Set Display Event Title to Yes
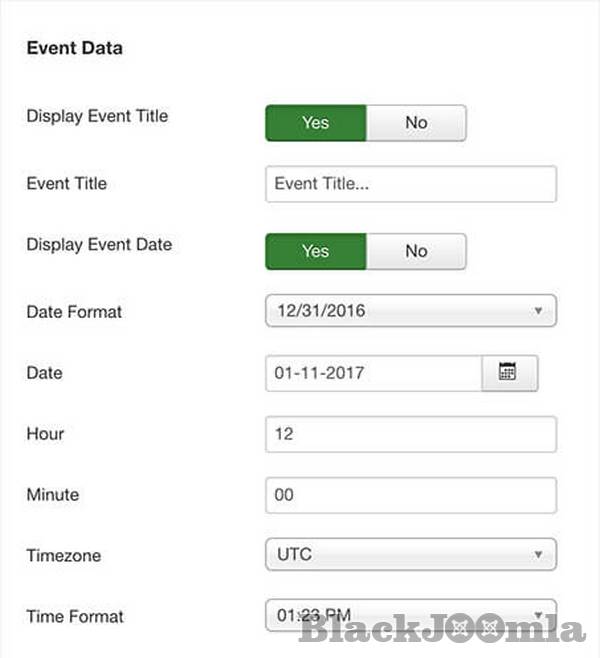The height and width of the screenshot is (658, 600). [316, 123]
